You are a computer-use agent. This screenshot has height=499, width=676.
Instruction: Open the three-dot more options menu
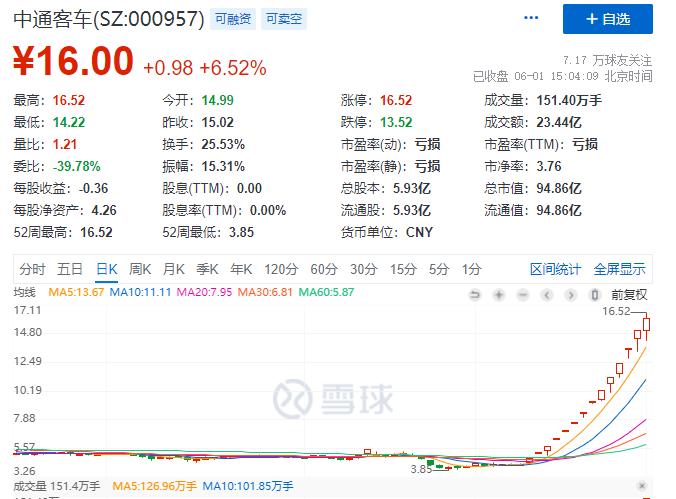(531, 18)
